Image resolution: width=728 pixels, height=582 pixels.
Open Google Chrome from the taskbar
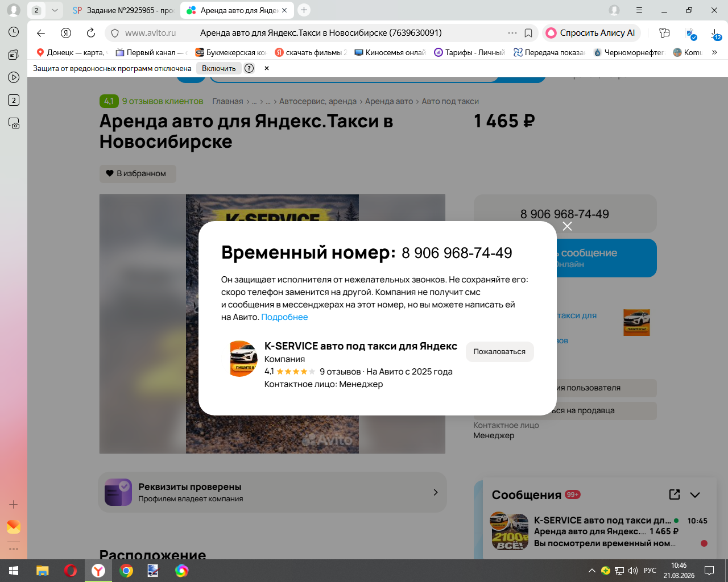[126, 571]
